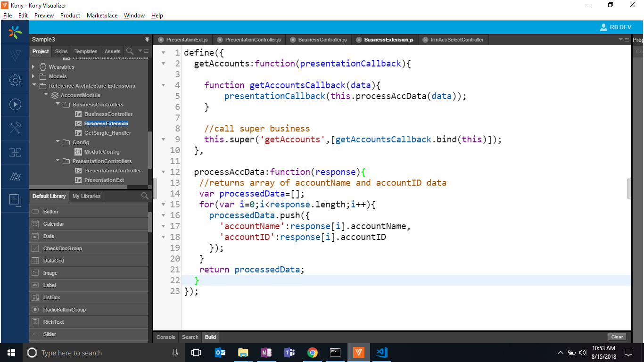This screenshot has width=644, height=362.
Task: Select the Slider widget in Default Library
Action: pos(50,334)
